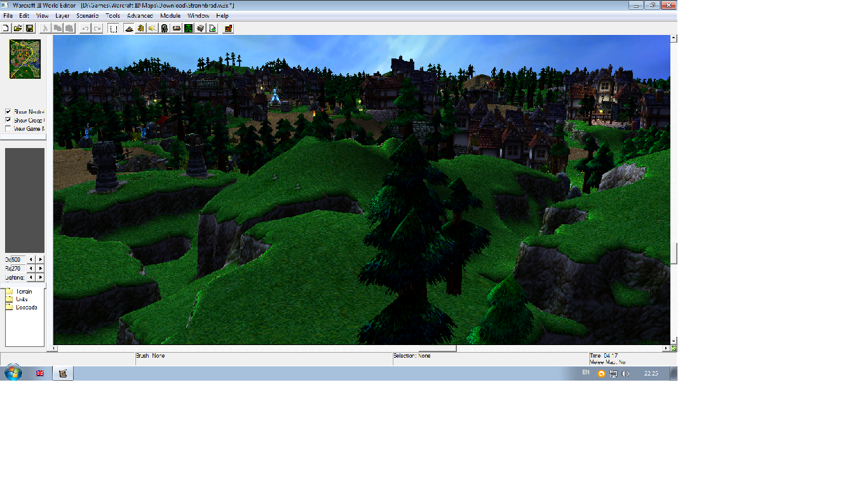
Task: Open the Help menu
Action: pos(222,16)
